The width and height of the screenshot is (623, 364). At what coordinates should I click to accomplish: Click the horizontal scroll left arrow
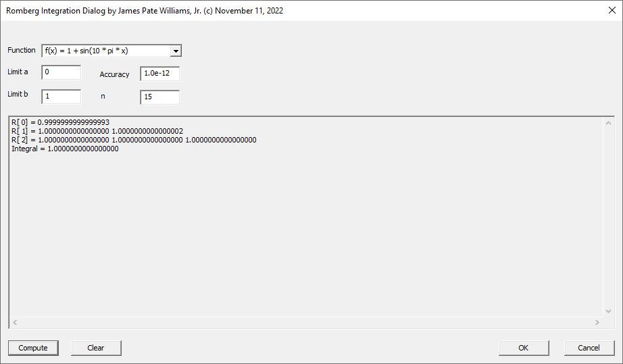15,322
